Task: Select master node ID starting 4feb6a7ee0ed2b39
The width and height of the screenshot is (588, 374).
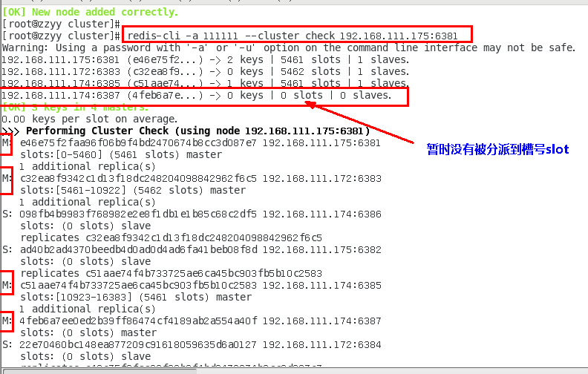Action: tap(138, 321)
